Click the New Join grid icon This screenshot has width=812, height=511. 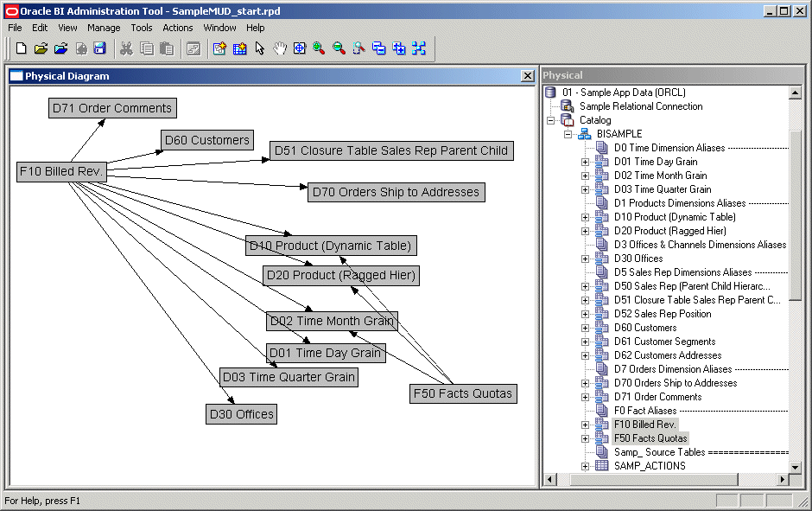click(240, 48)
